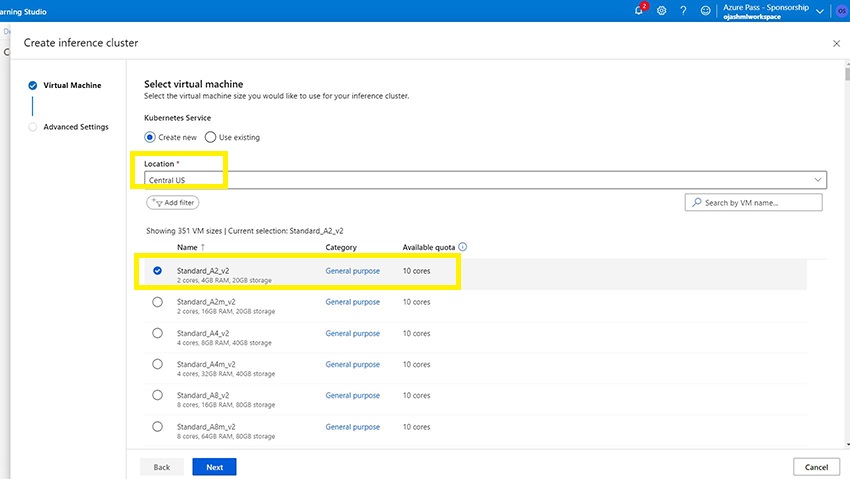
Task: Click the feedback smiley icon
Action: tap(705, 10)
